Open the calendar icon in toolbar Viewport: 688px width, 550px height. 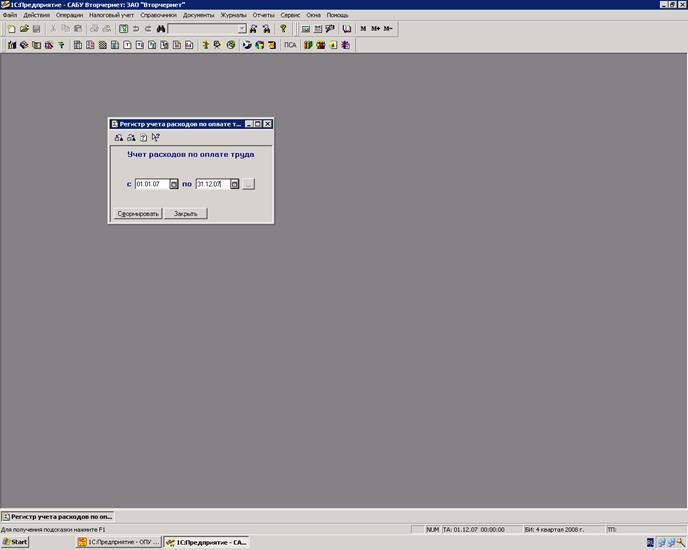click(x=318, y=29)
